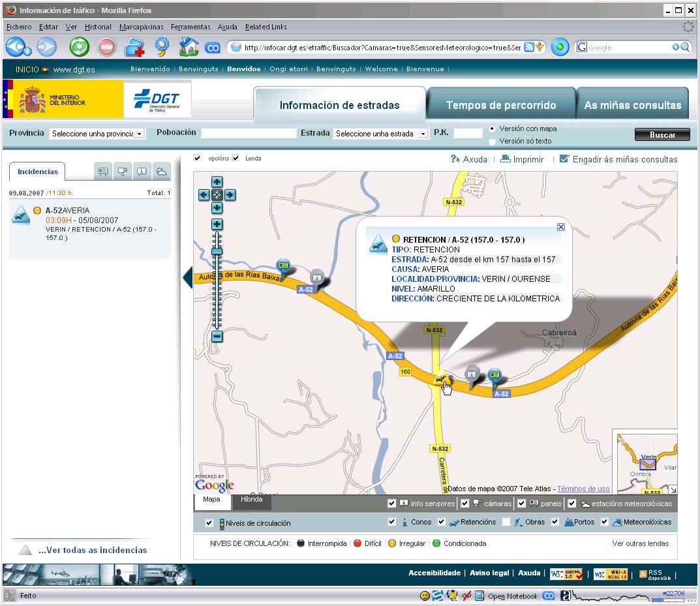Click the Buscar button
This screenshot has height=606, width=700.
663,134
